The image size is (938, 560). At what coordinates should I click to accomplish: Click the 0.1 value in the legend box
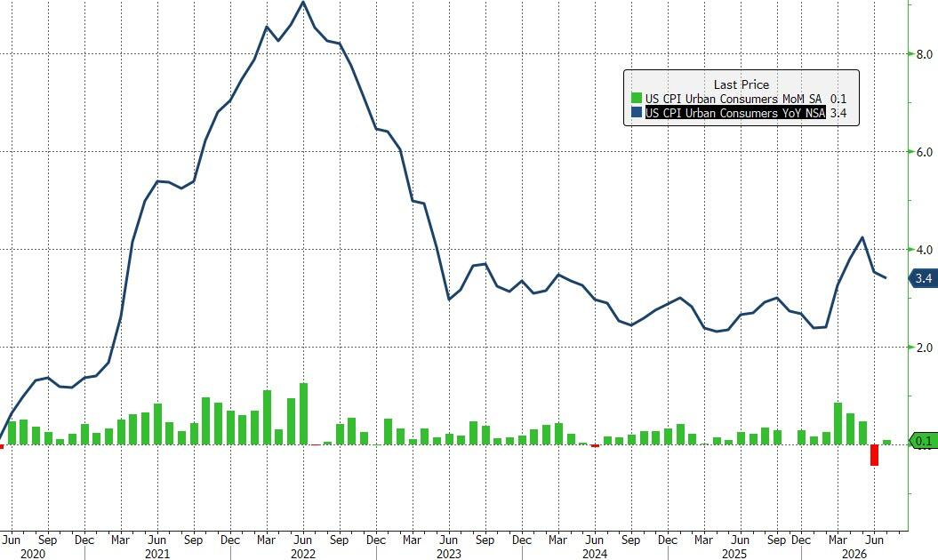838,99
